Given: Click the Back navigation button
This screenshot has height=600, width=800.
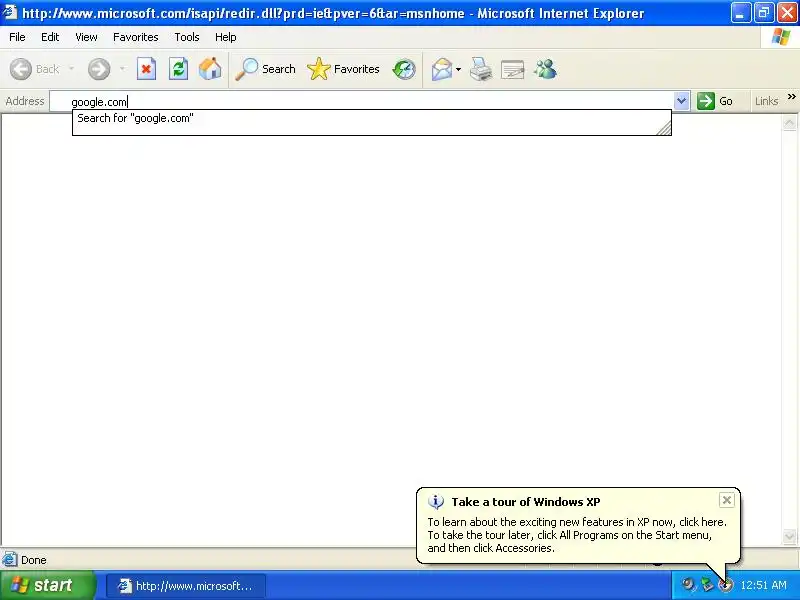Looking at the screenshot, I should click(x=35, y=69).
